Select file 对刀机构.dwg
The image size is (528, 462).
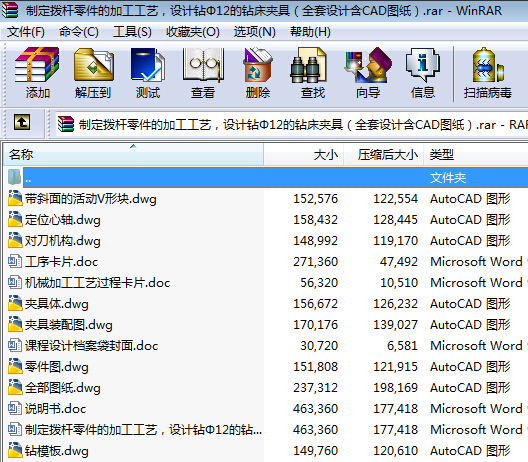[63, 241]
